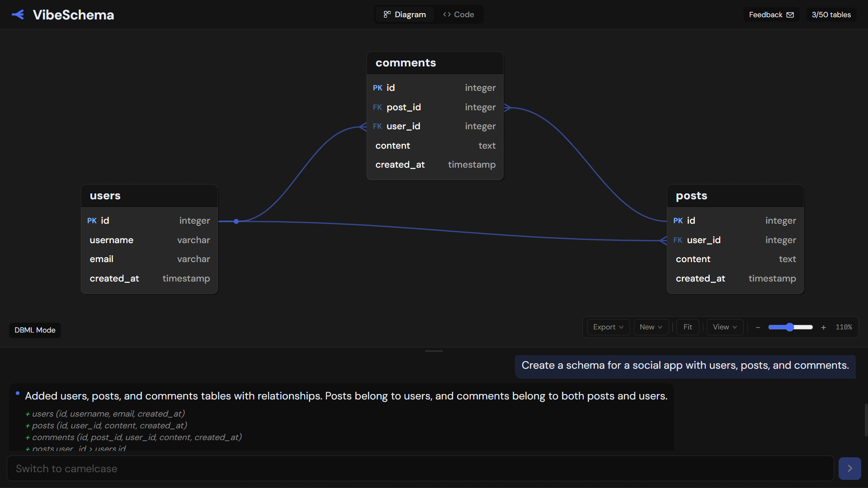Click the code brackets icon next to Code

point(447,14)
